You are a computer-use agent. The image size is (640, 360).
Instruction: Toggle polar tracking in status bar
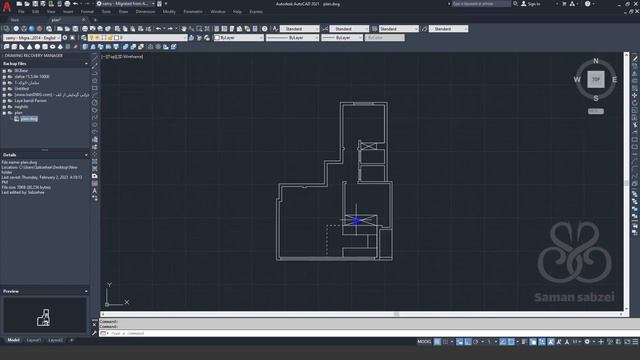(x=476, y=342)
